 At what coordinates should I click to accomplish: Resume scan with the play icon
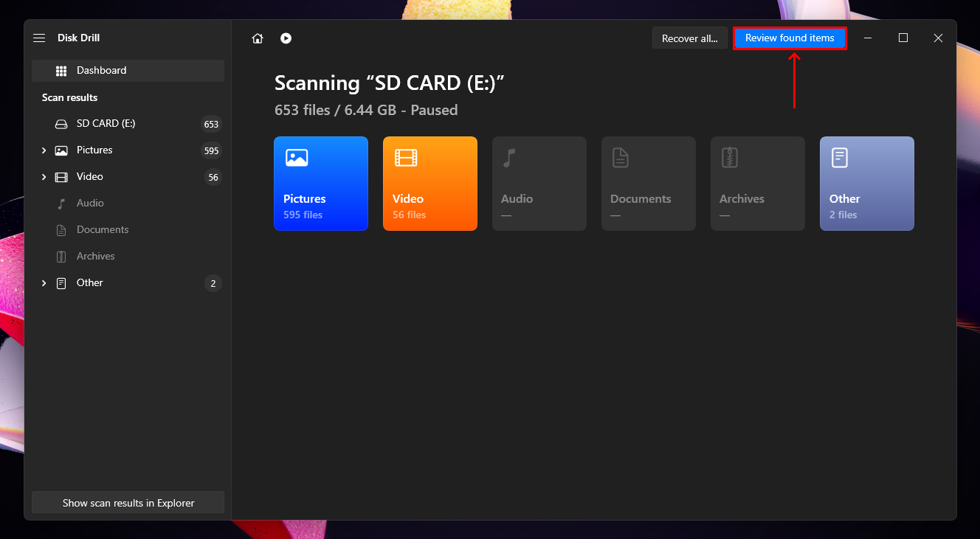pyautogui.click(x=286, y=38)
